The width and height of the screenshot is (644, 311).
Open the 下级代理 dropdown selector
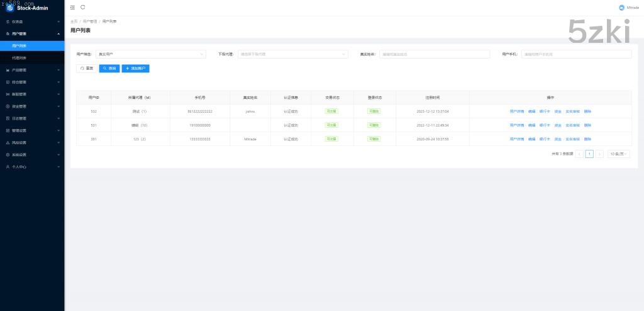pos(292,54)
